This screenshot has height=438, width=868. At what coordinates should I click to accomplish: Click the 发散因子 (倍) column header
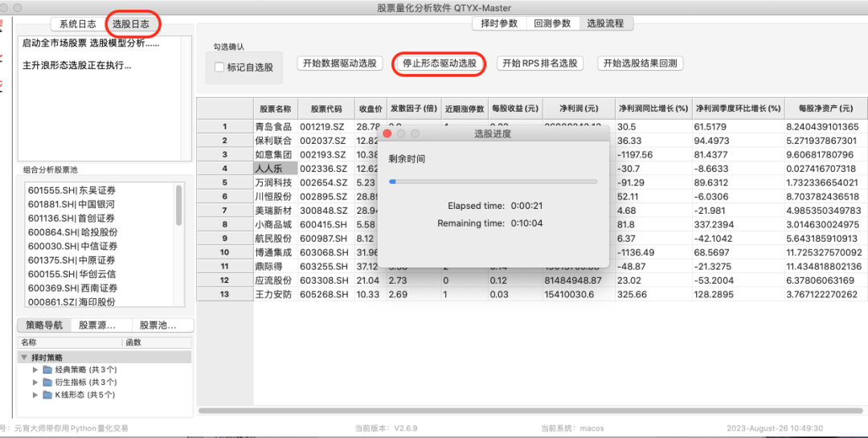coord(414,108)
